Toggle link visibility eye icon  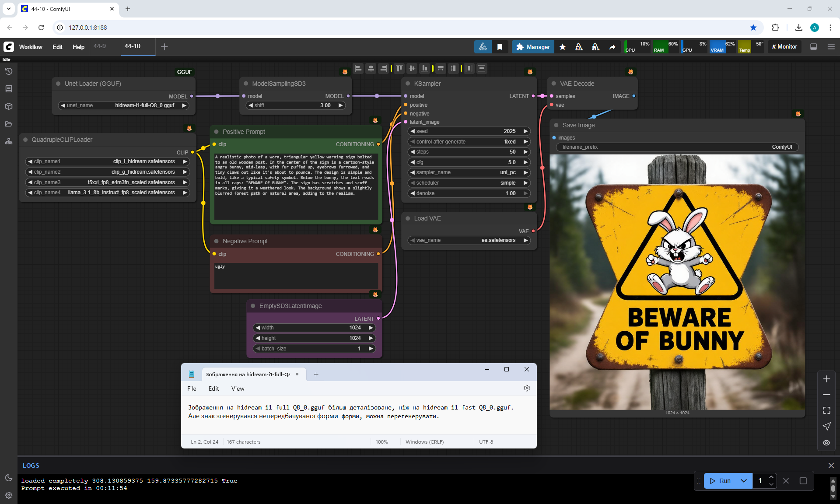[x=826, y=443]
